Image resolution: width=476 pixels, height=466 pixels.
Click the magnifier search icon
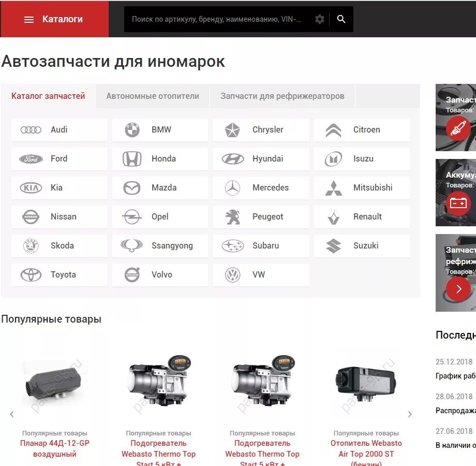[x=341, y=19]
